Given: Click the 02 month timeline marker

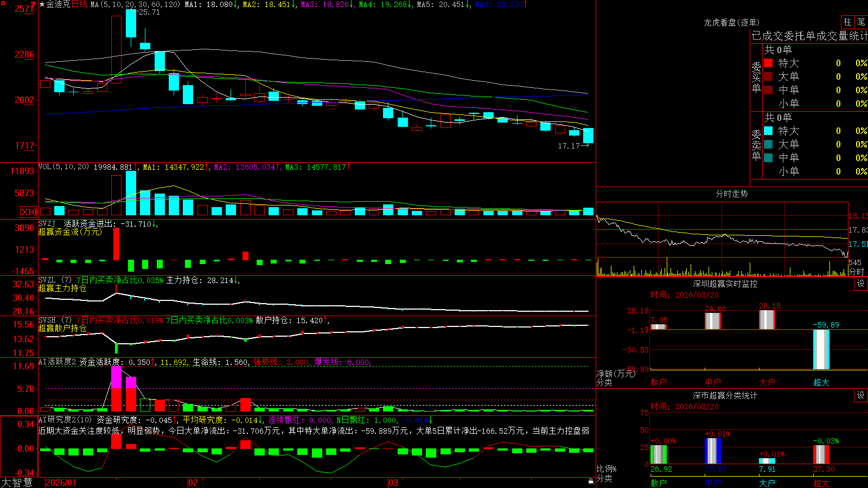Looking at the screenshot, I should [x=193, y=483].
